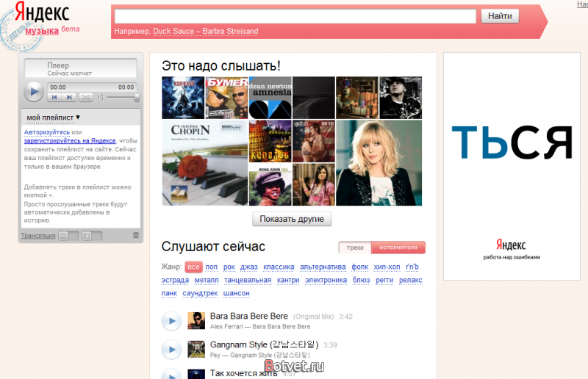Viewport: 588px width, 379px height.
Task: Filter by genre 'хип-хоп'
Action: (387, 267)
